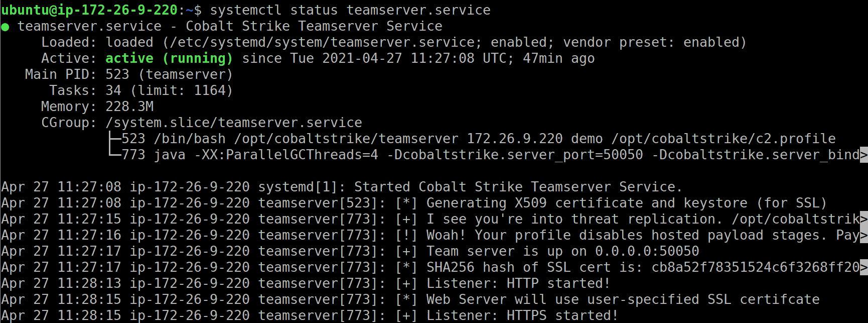Select the CGroup tree branch for process 523
This screenshot has height=323, width=868.
coord(114,139)
